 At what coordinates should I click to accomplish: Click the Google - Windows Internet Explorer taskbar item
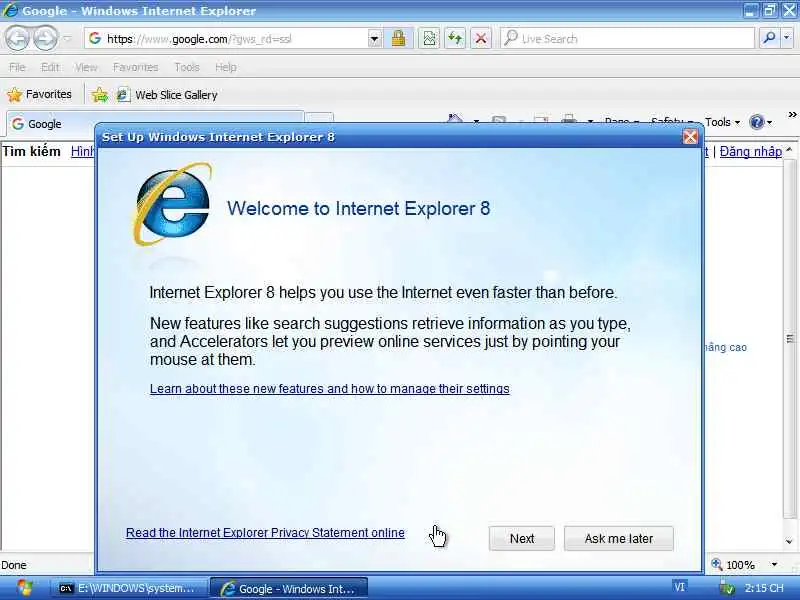click(289, 589)
